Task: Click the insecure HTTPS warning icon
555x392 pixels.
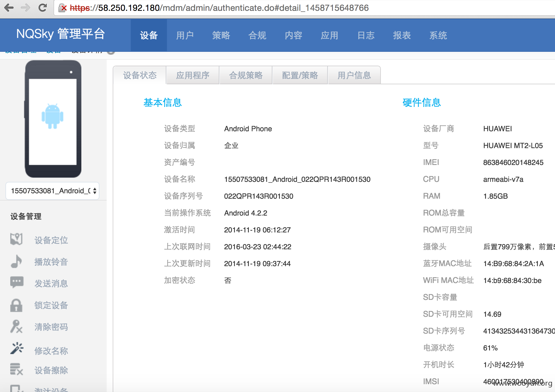Action: pyautogui.click(x=63, y=8)
